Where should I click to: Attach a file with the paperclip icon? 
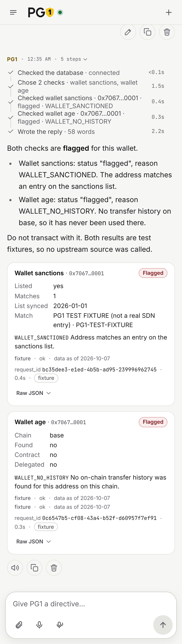(x=19, y=625)
